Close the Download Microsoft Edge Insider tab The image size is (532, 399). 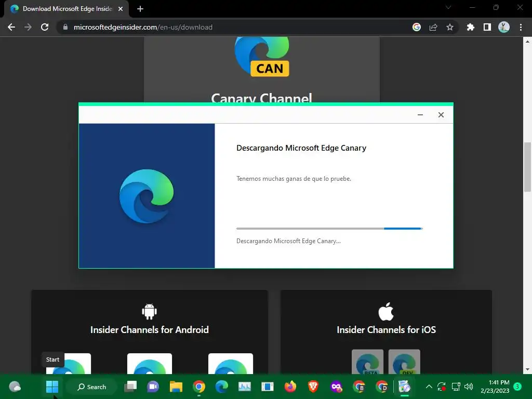click(121, 9)
